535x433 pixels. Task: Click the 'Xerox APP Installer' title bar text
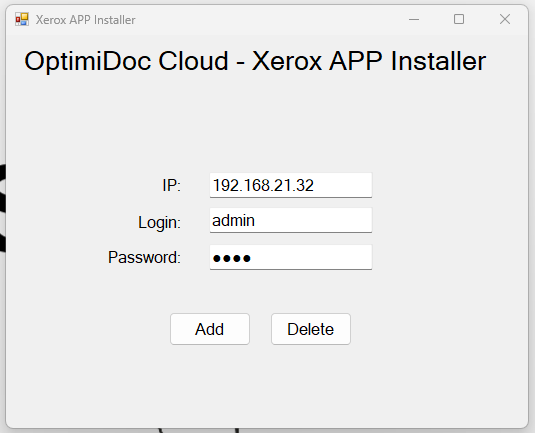[x=86, y=20]
